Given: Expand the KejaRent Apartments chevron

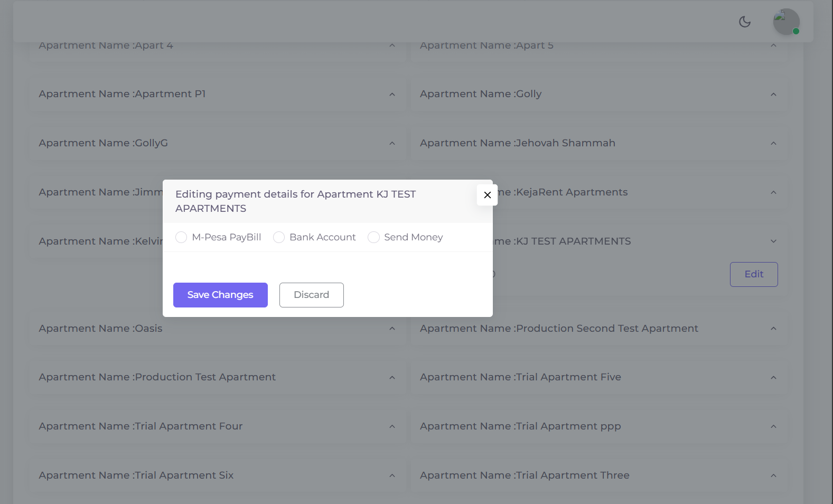Looking at the screenshot, I should pyautogui.click(x=773, y=192).
